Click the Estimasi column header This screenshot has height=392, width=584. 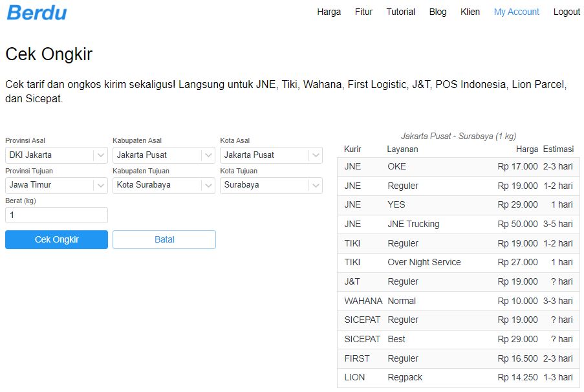(x=558, y=149)
